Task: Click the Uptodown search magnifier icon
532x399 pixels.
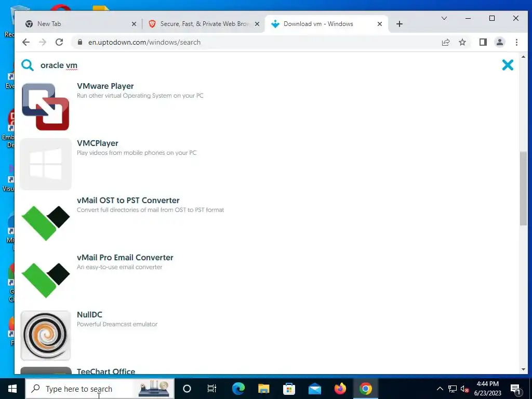Action: tap(28, 65)
